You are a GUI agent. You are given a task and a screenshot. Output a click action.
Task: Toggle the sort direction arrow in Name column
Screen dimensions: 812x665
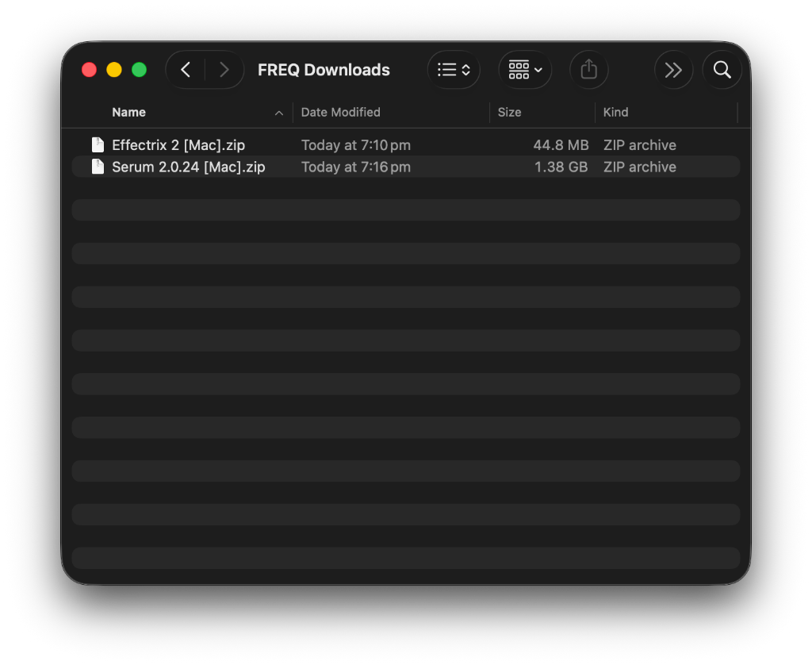(278, 113)
